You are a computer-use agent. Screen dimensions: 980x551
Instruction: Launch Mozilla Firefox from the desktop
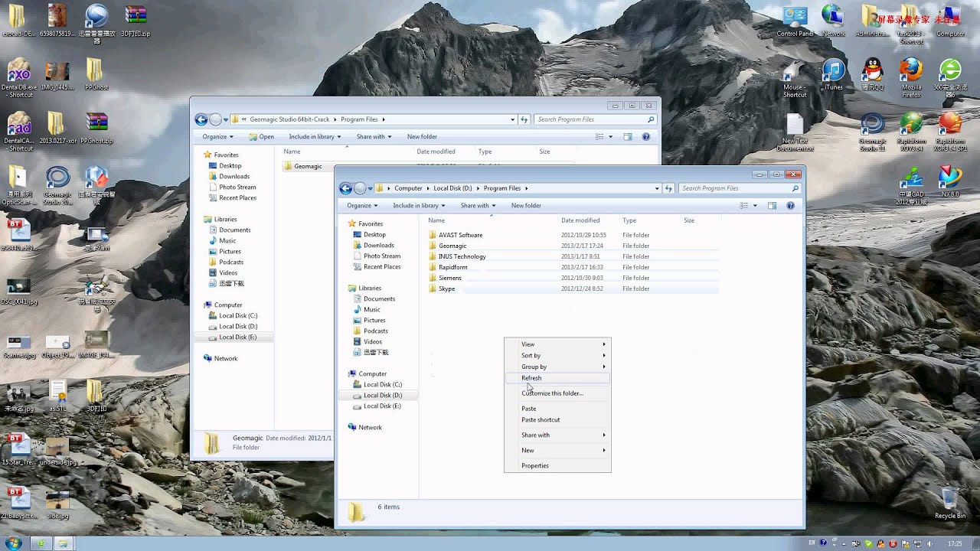pos(911,78)
